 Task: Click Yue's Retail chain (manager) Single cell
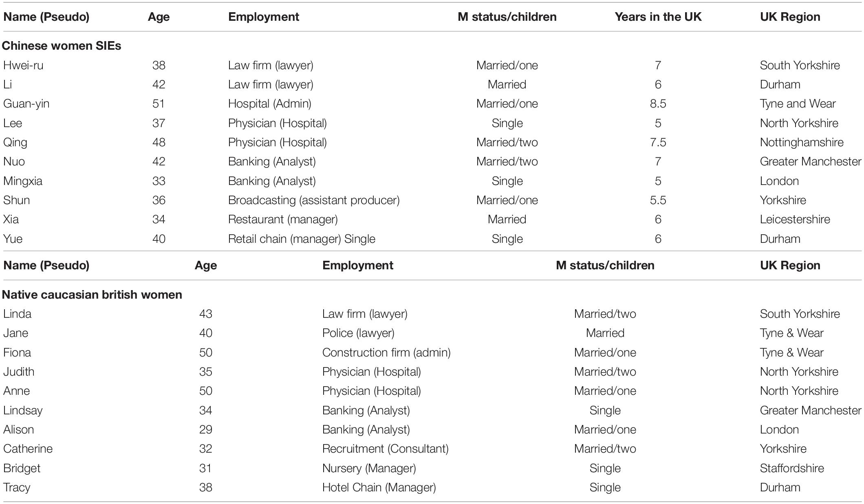click(302, 239)
